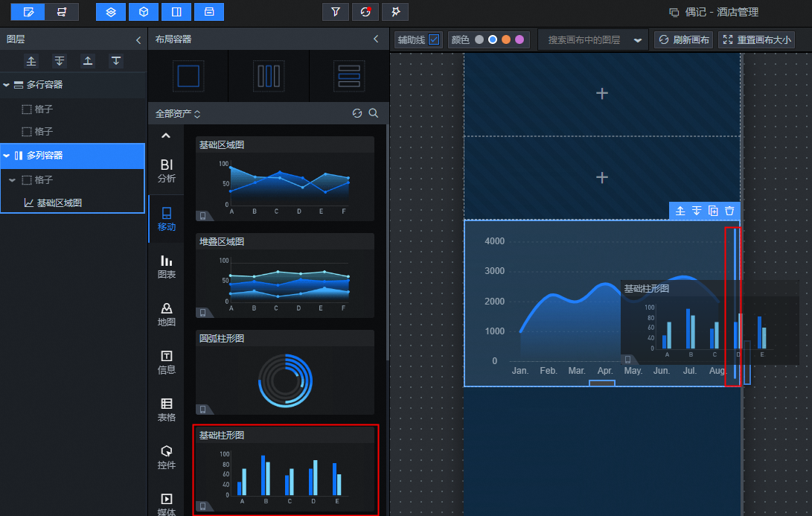The width and height of the screenshot is (812, 516).
Task: Click the 重置画布大小 button
Action: [x=757, y=40]
